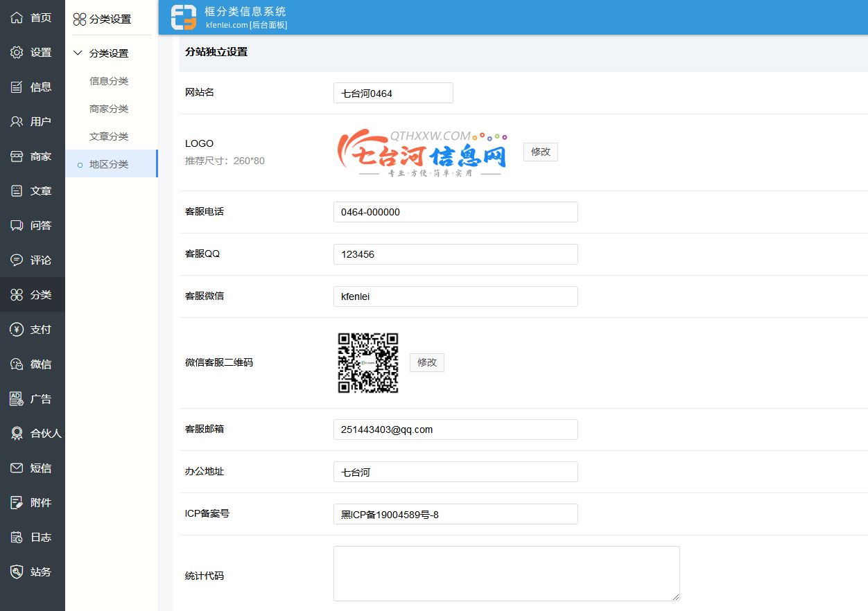Focus the 客服邮箱 email field
This screenshot has height=611, width=868.
point(455,430)
